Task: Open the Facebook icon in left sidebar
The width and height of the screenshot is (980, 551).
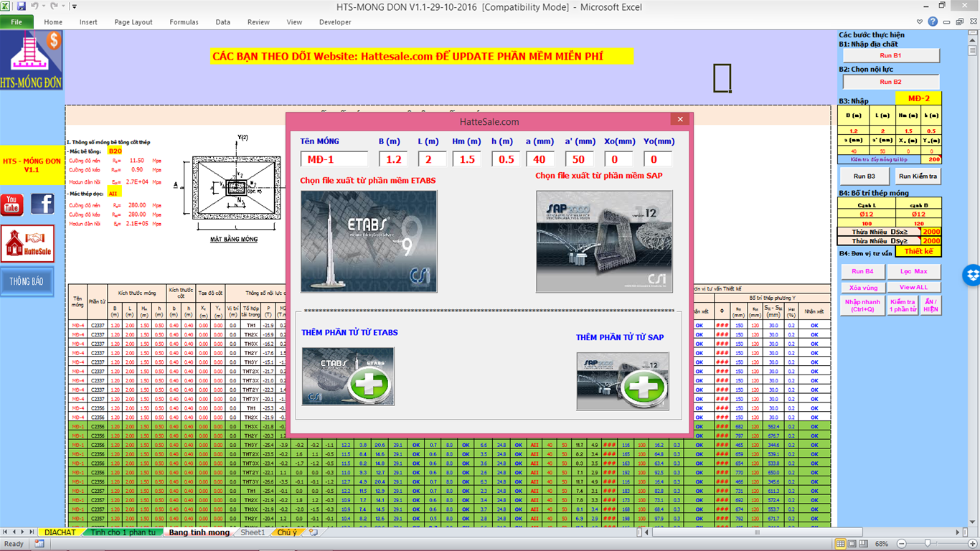Action: coord(42,204)
